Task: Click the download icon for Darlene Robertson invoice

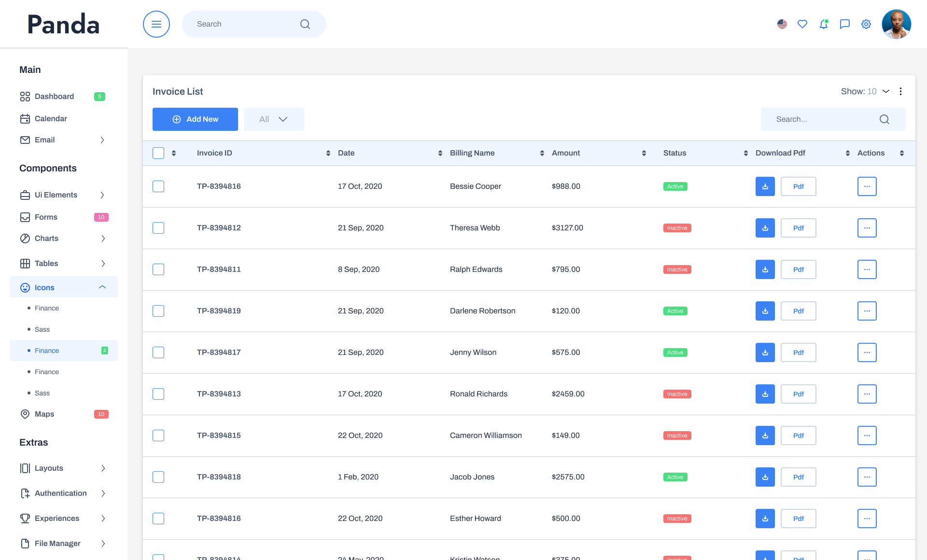Action: click(765, 310)
